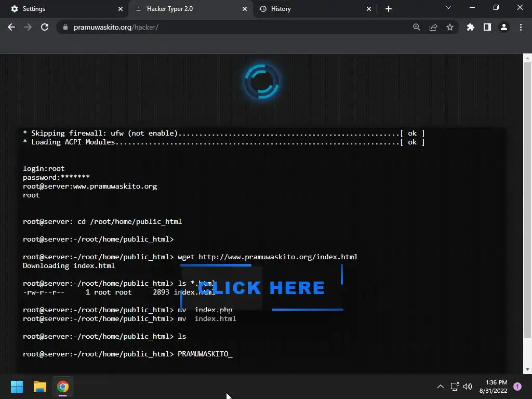This screenshot has width=532, height=399.
Task: Click the 'login:root' terminal line
Action: pos(44,169)
